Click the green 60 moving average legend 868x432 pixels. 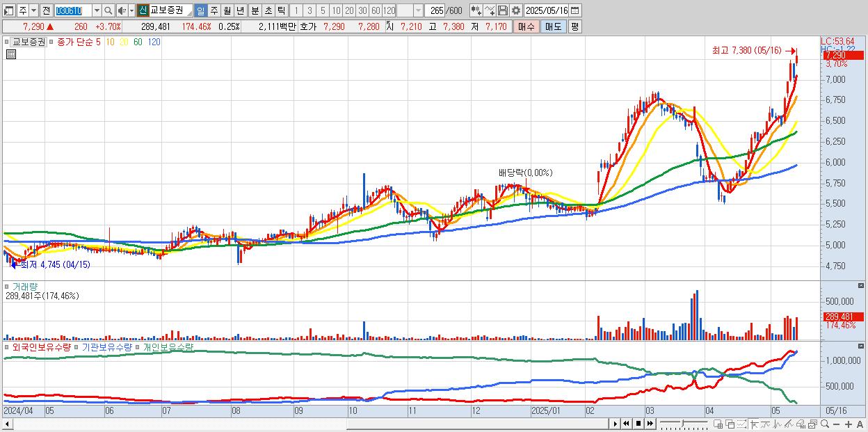coord(138,42)
